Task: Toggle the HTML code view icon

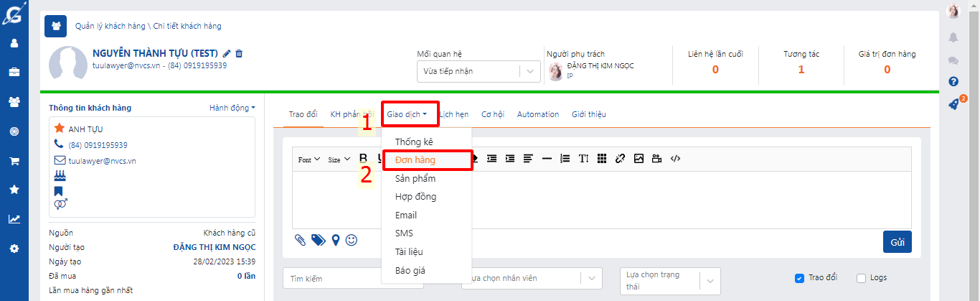Action: coord(675,159)
